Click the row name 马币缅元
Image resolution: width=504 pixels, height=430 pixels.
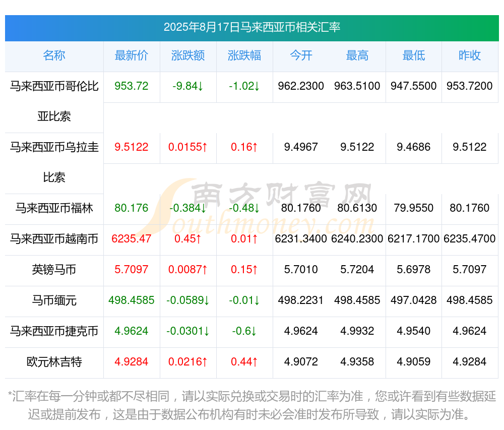pos(54,300)
